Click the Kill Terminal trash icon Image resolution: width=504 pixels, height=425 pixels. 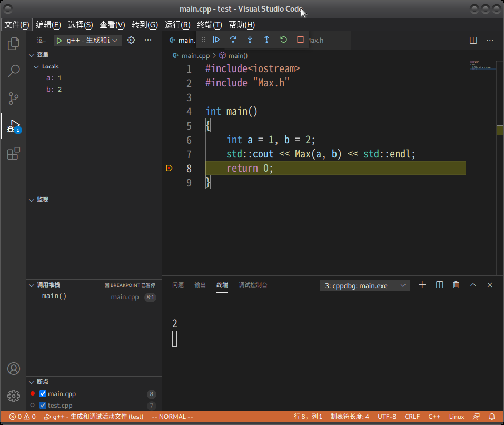click(x=456, y=284)
